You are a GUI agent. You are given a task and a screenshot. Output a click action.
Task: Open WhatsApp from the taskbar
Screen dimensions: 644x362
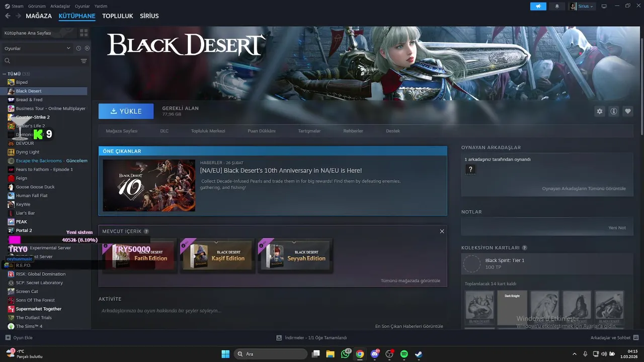(x=345, y=354)
